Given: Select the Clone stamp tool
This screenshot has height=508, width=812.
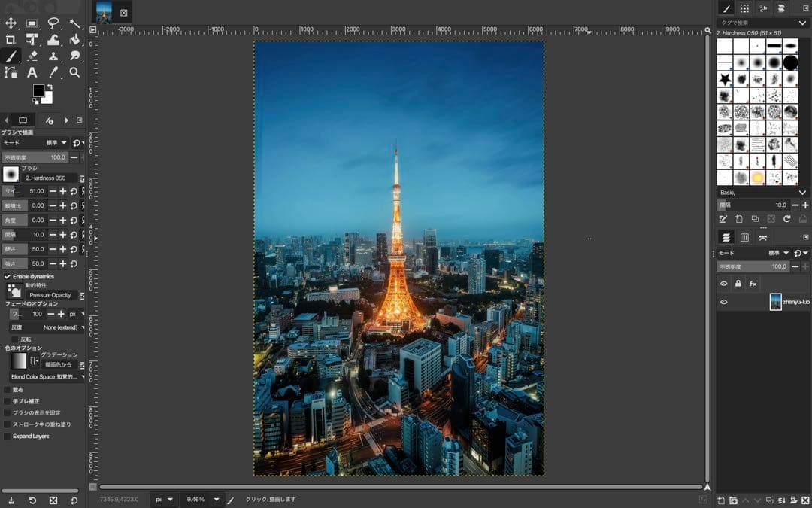Looking at the screenshot, I should point(53,56).
